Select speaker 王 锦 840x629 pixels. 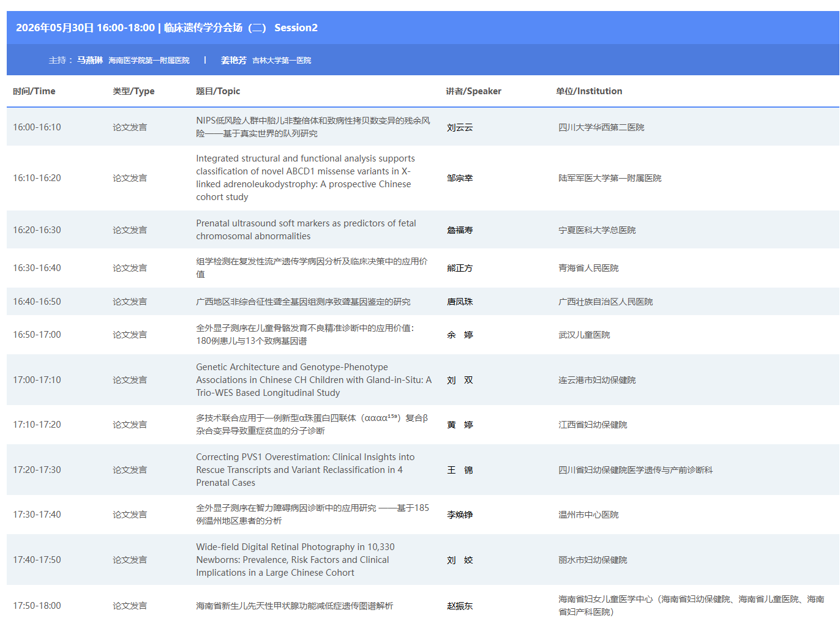coord(460,470)
